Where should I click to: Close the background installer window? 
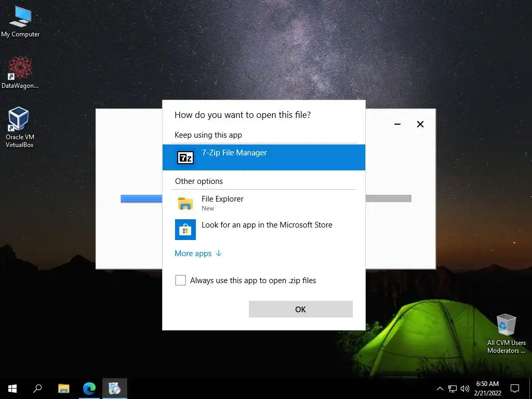pyautogui.click(x=420, y=124)
